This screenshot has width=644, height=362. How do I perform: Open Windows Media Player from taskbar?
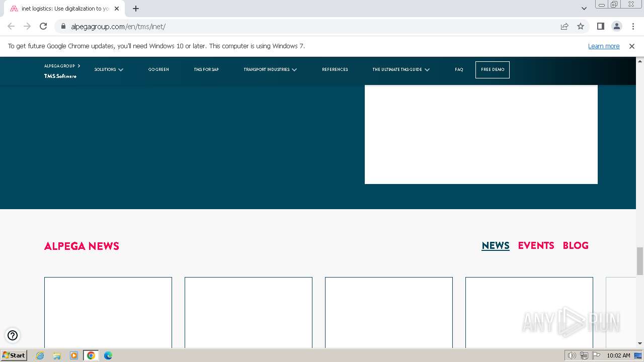point(74,355)
